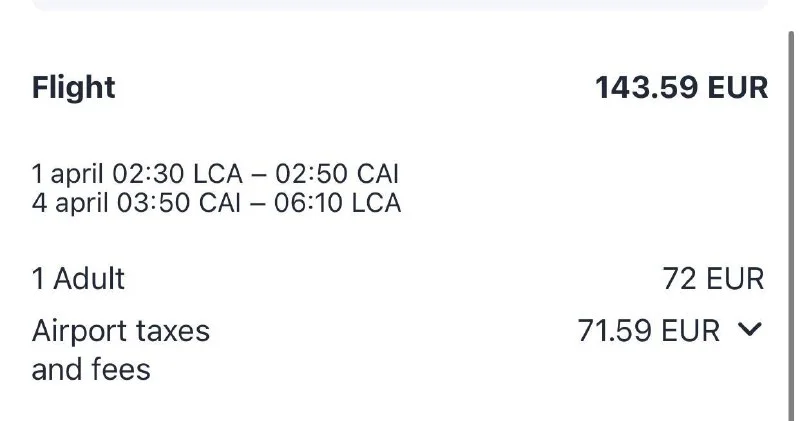Click the Flight section heading

coord(74,88)
